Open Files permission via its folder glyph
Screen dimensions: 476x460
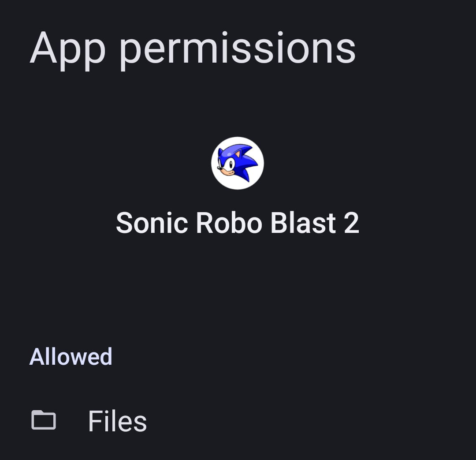(x=44, y=420)
